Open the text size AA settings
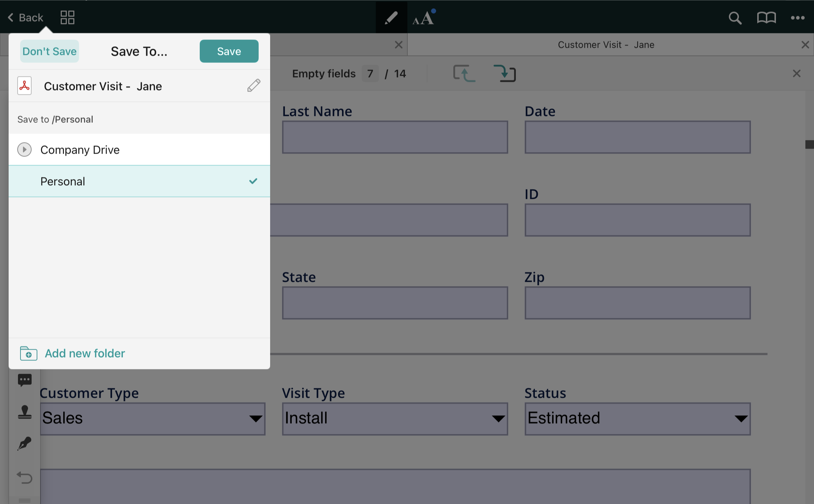 click(x=424, y=18)
